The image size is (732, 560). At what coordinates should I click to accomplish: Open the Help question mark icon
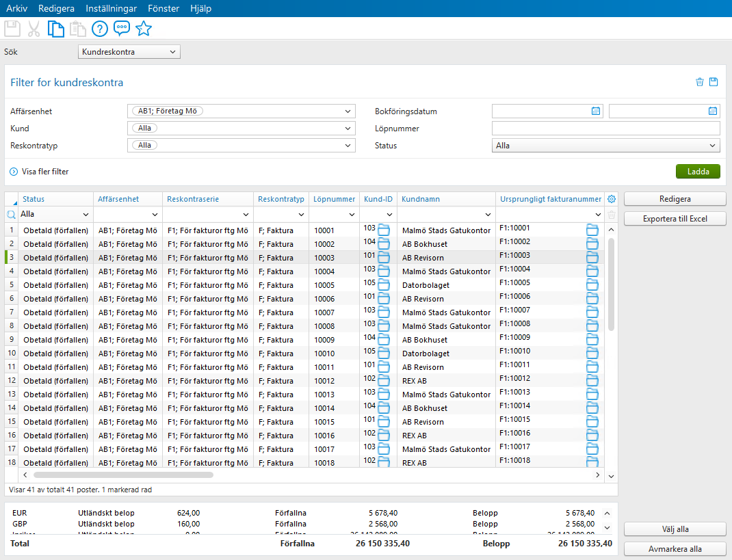(x=100, y=29)
